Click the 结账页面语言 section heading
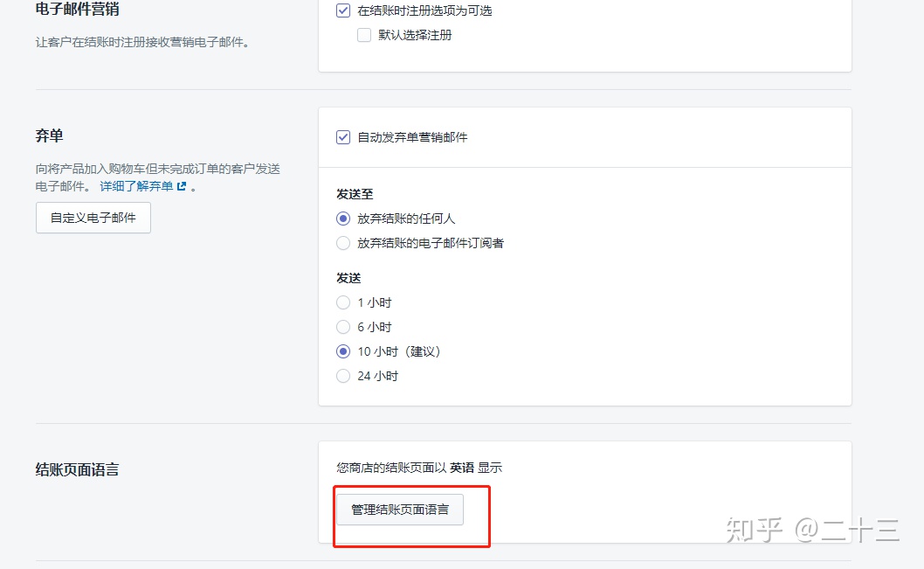 coord(77,469)
